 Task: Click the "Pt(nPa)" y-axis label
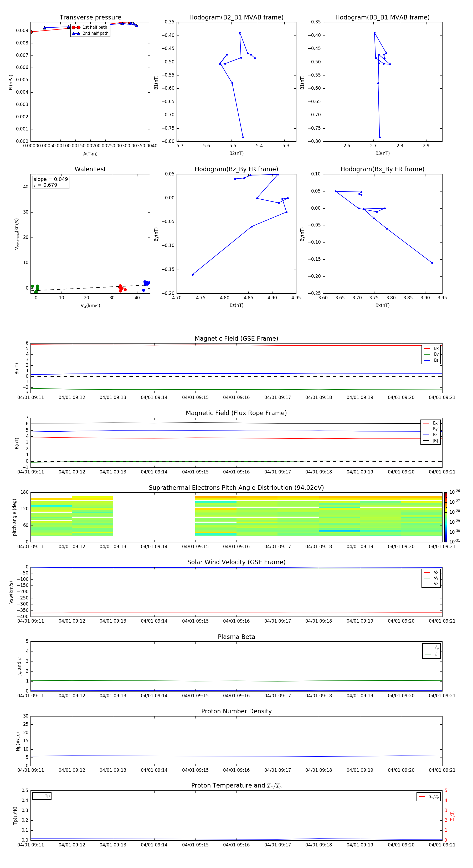coord(11,82)
